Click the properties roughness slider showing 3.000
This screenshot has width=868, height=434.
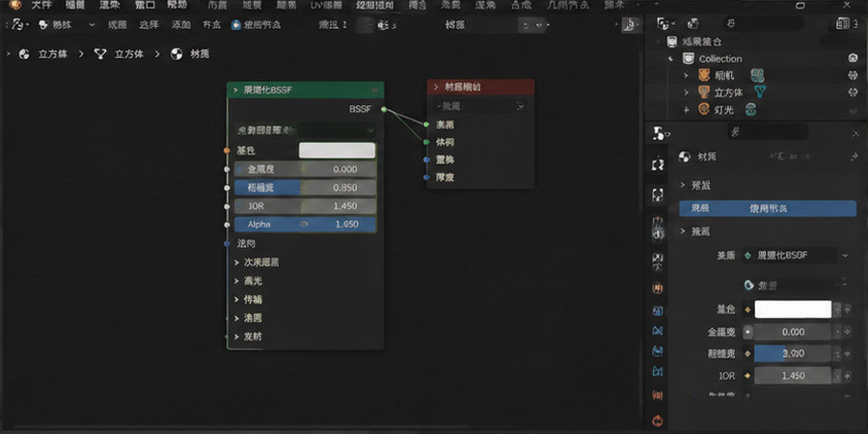793,353
